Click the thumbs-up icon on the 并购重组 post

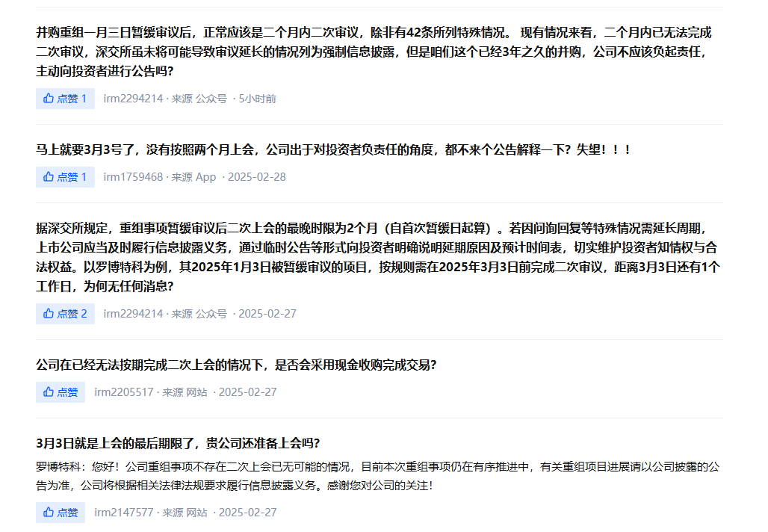pyautogui.click(x=47, y=97)
